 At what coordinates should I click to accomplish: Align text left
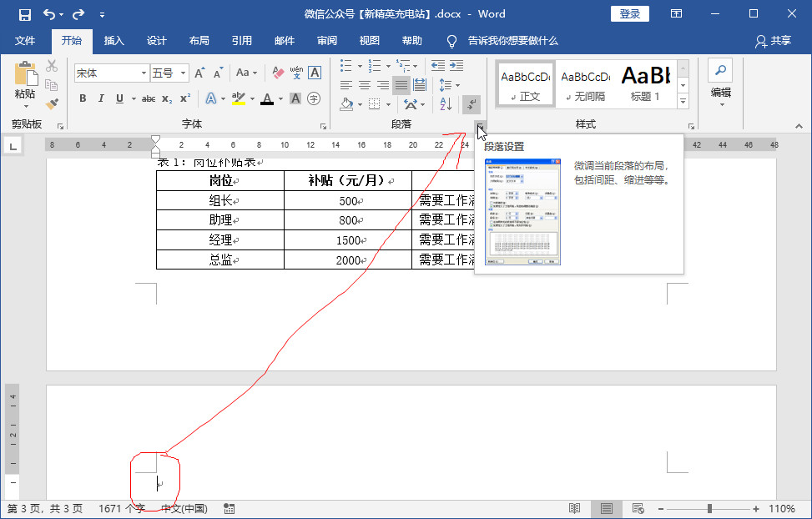tap(346, 85)
